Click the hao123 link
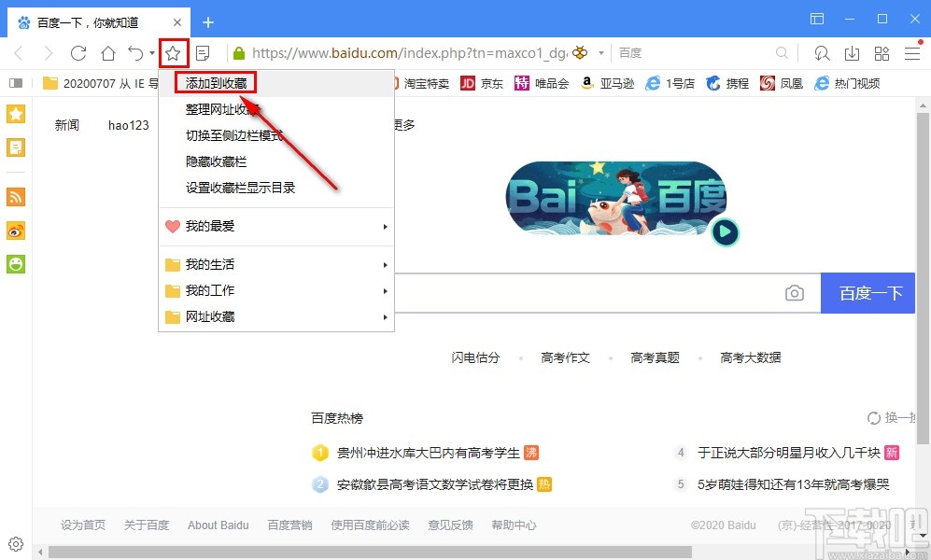This screenshot has width=931, height=560. (128, 125)
